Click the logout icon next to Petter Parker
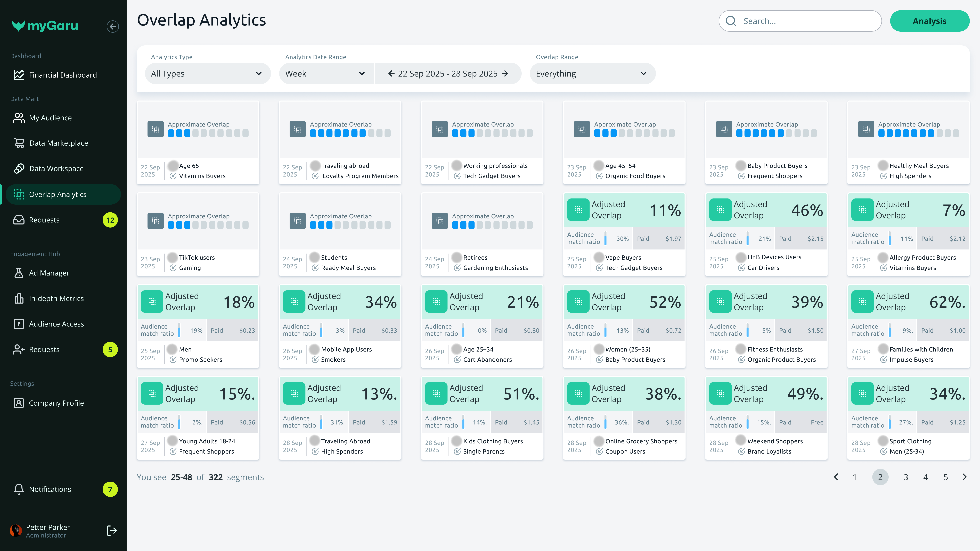This screenshot has height=551, width=980. point(111,530)
